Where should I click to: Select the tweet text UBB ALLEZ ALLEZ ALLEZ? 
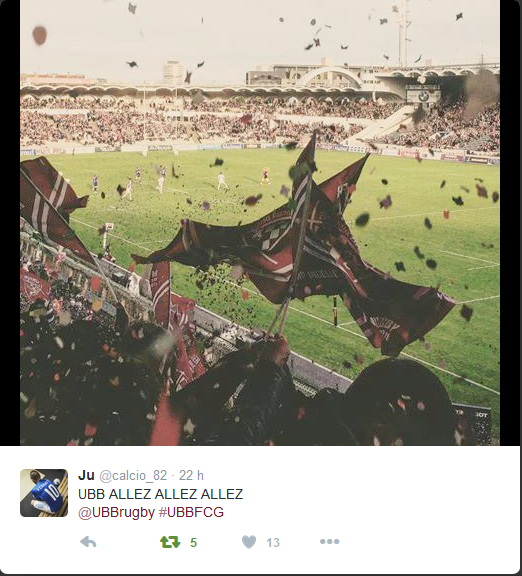coord(161,494)
